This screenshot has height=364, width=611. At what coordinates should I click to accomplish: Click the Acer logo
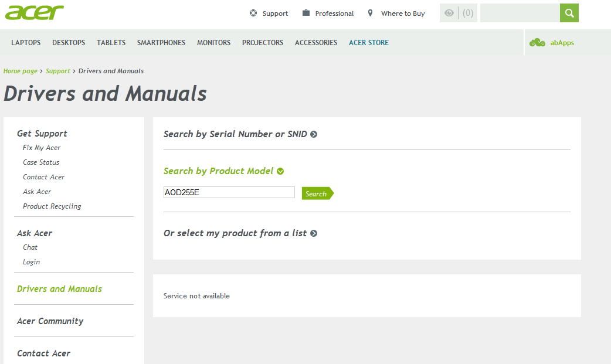[34, 13]
